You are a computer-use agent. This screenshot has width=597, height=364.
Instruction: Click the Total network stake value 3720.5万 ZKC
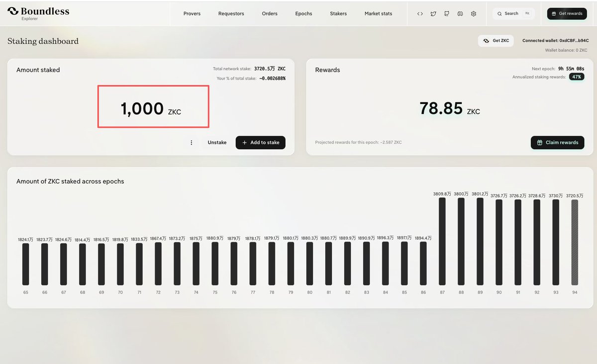pos(270,69)
